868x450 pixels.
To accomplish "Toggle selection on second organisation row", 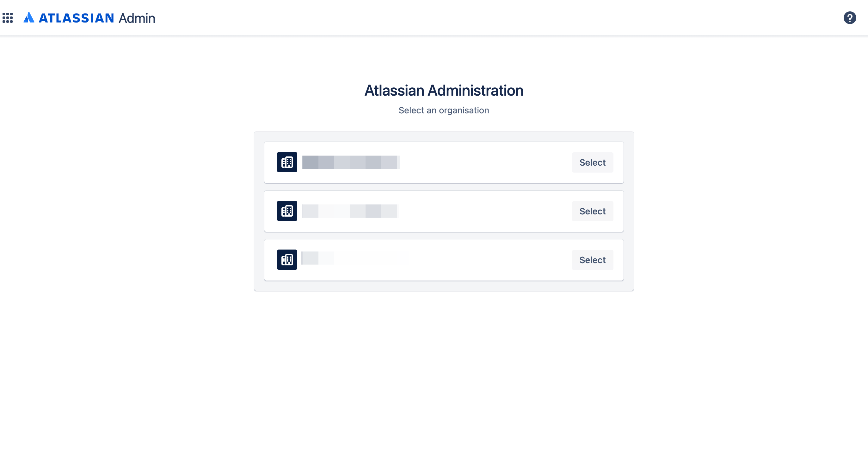I will [592, 211].
